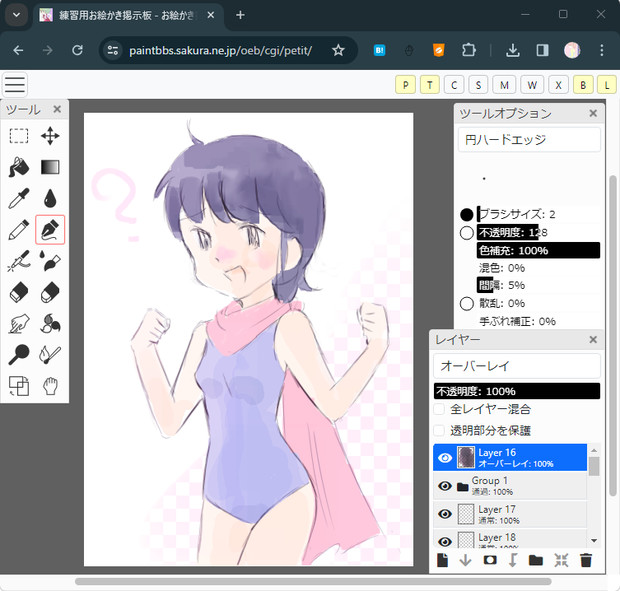Toggle the C panel button

(x=454, y=85)
